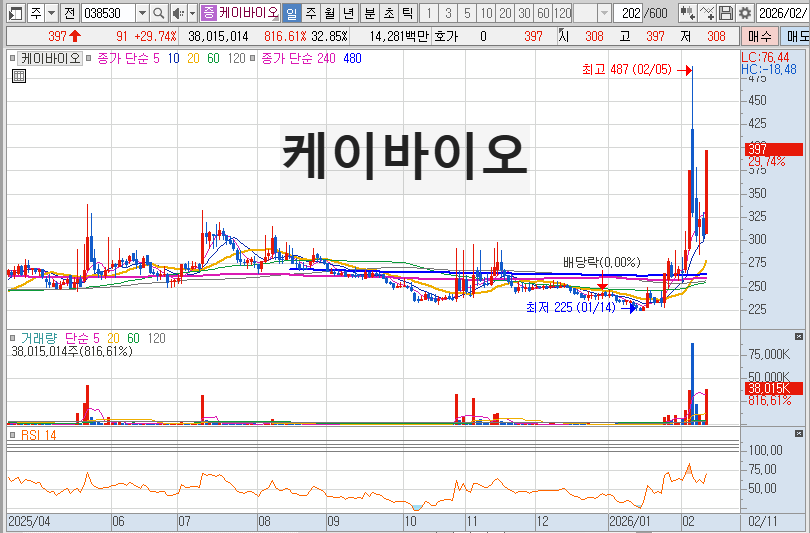810x533 pixels.
Task: Select the 1 interval button
Action: 428,13
